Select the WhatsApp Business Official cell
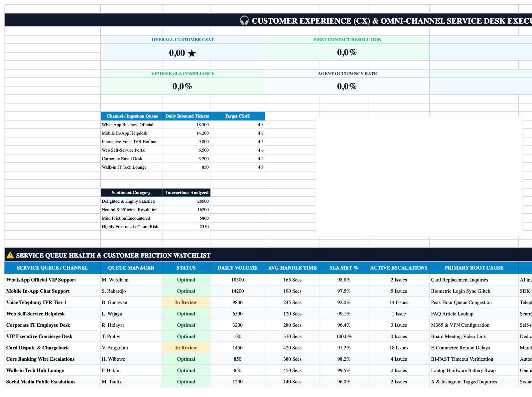 point(131,125)
